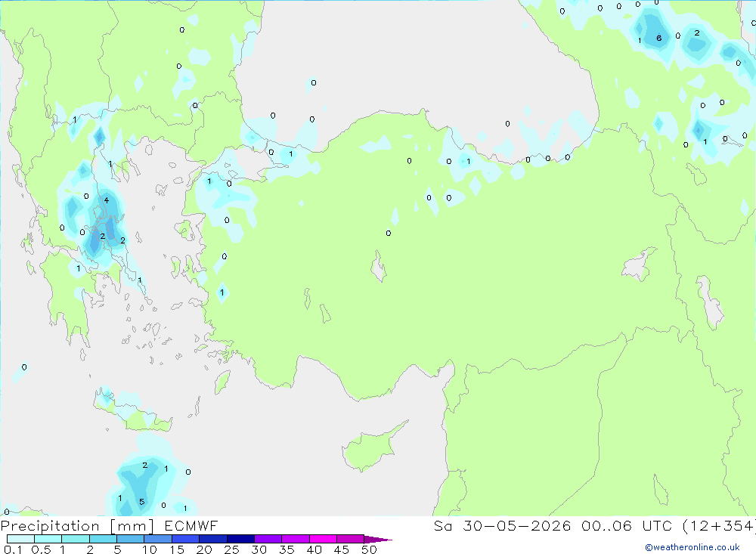
Task: Click the legend label 25
Action: coord(231,549)
